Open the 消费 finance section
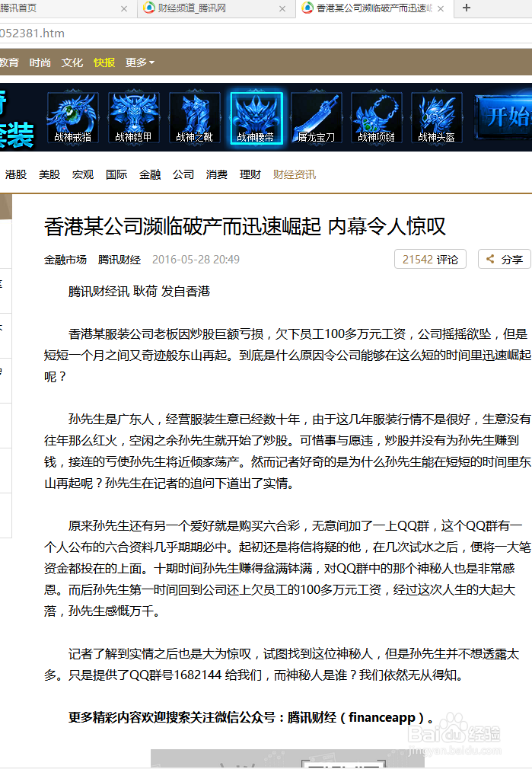 (x=217, y=174)
